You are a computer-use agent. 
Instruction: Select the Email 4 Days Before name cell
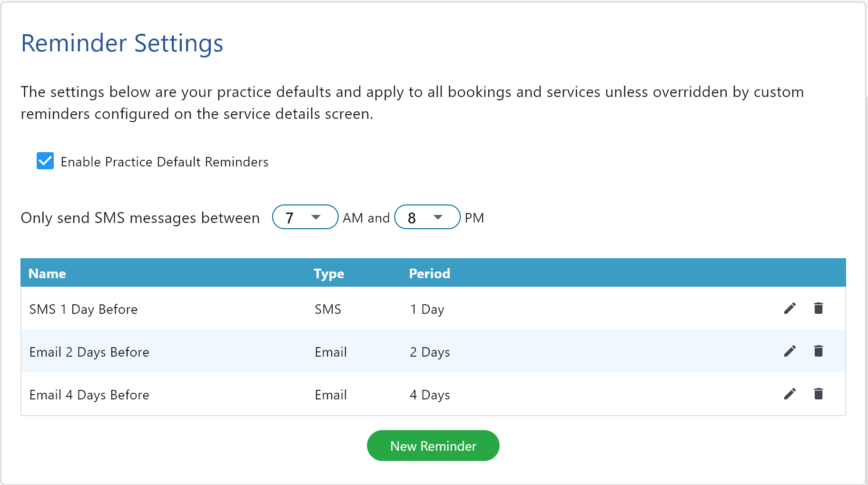click(89, 395)
